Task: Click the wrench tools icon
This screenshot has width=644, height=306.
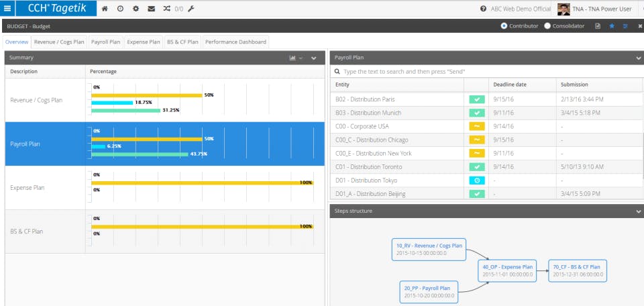Action: pos(191,9)
